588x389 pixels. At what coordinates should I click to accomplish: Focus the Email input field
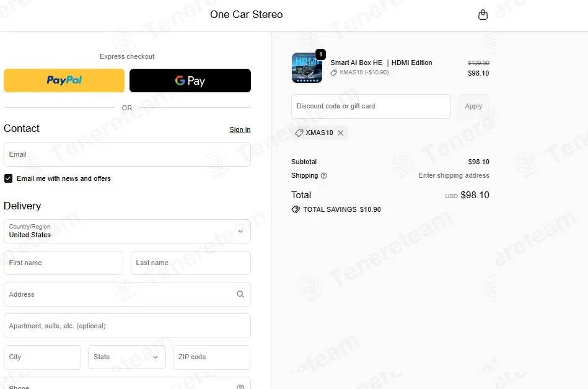click(127, 154)
